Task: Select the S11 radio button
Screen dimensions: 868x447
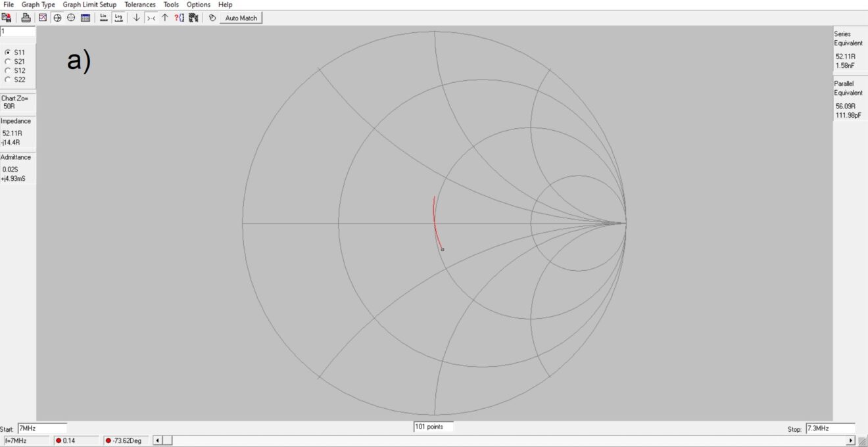Action: (x=8, y=52)
